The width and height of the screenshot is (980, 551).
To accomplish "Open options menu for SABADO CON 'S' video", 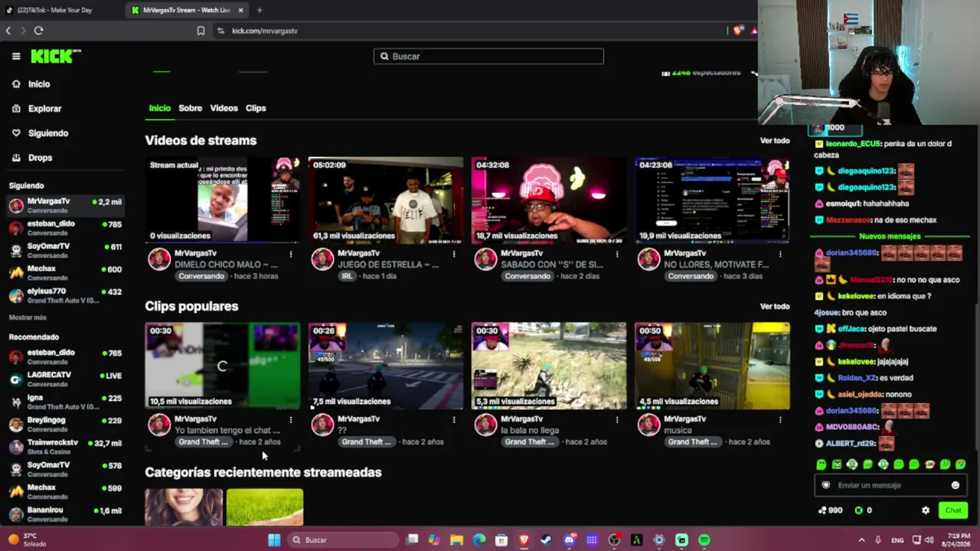I will [617, 254].
